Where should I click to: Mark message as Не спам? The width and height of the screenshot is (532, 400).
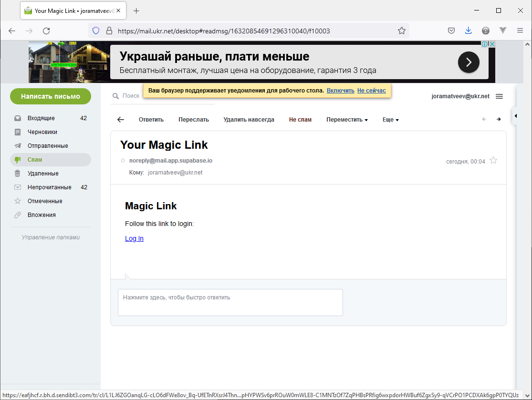[x=300, y=120]
